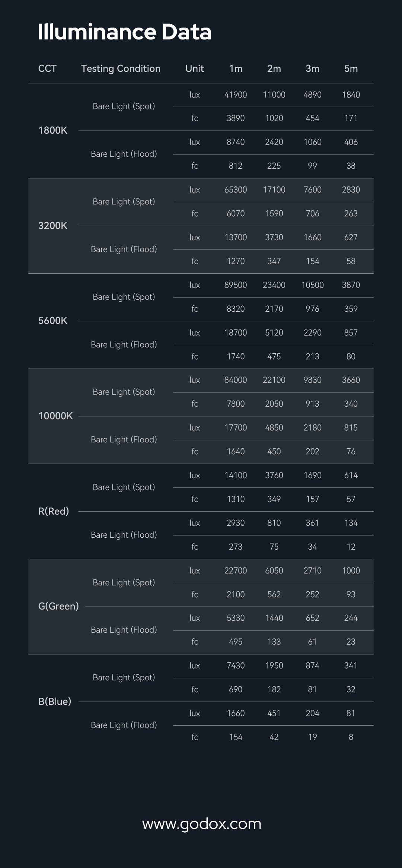Select the CCT column header
Image resolution: width=402 pixels, height=868 pixels.
[x=47, y=69]
